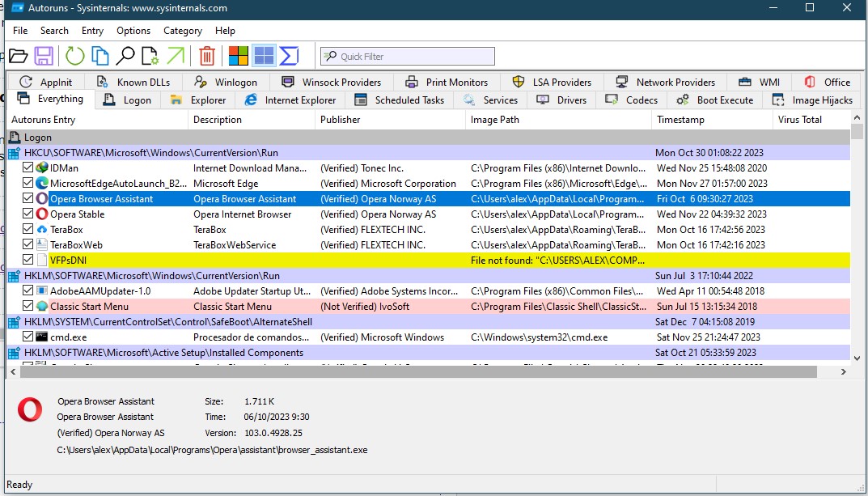Open the Known DLLs tab

[x=133, y=83]
